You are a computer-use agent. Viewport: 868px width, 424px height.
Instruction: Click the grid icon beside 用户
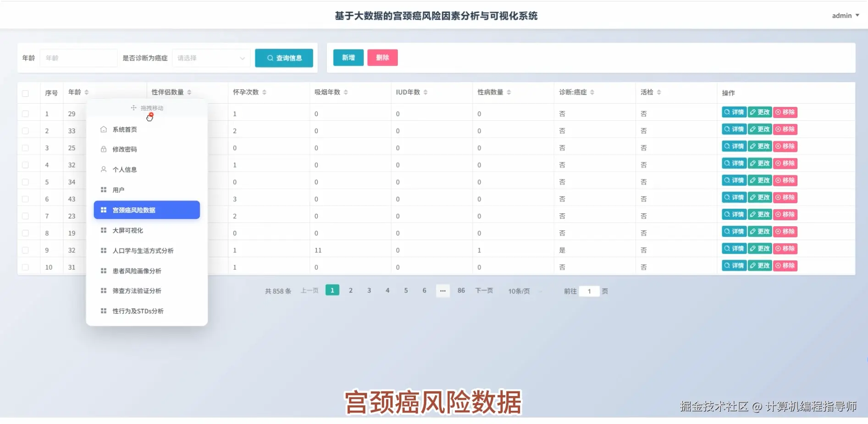click(x=104, y=190)
